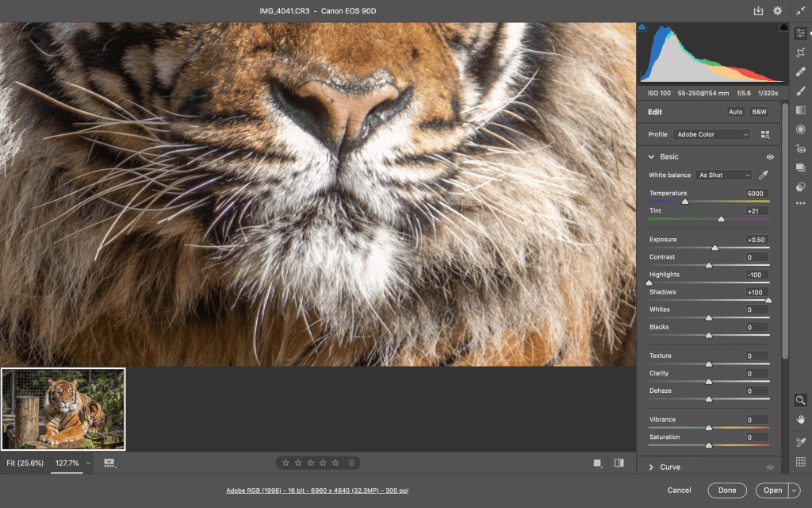Click the Exposure slider handle

coord(714,248)
